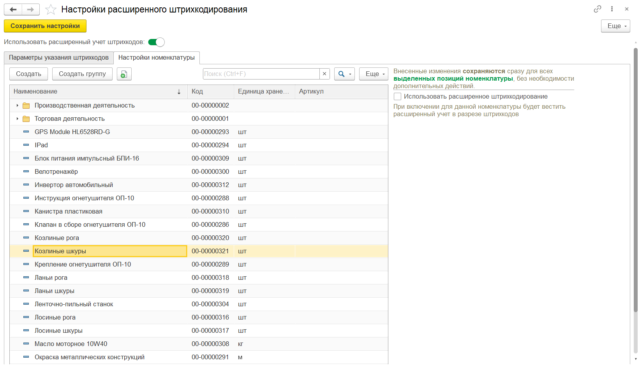
Task: Close the settings form with X
Action: point(627,9)
